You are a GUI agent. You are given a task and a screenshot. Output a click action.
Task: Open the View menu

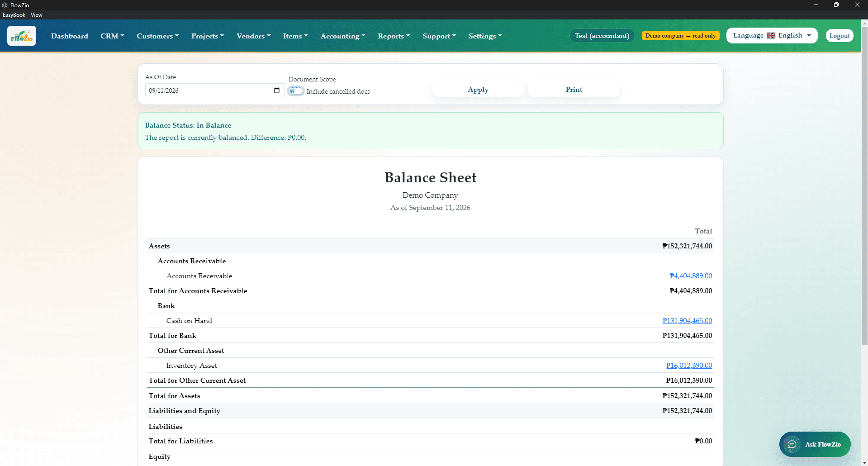click(x=37, y=15)
